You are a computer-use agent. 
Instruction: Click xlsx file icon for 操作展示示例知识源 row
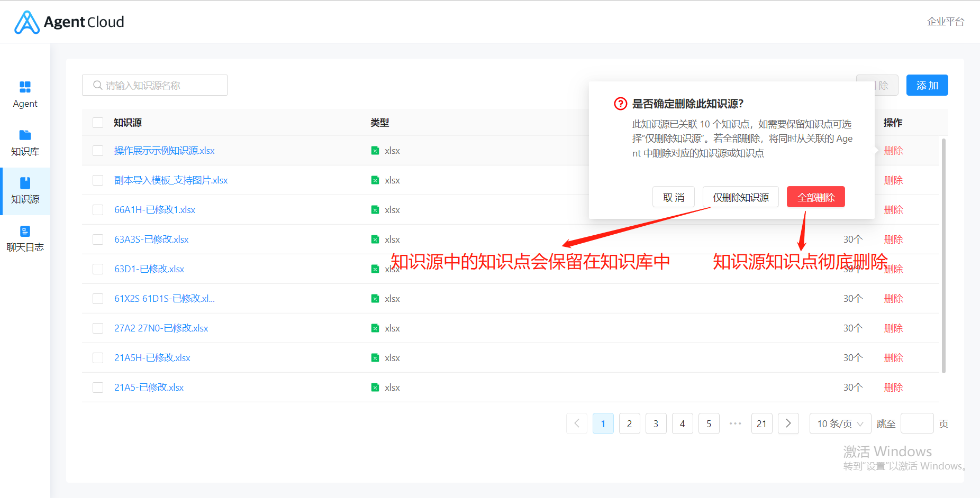pos(375,151)
